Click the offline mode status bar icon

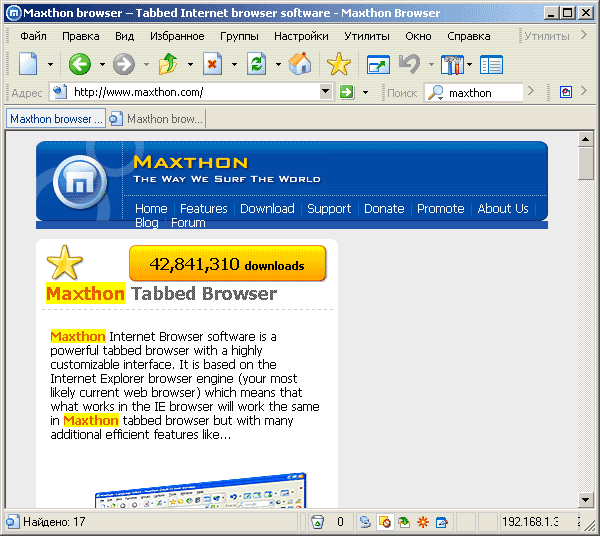(365, 522)
